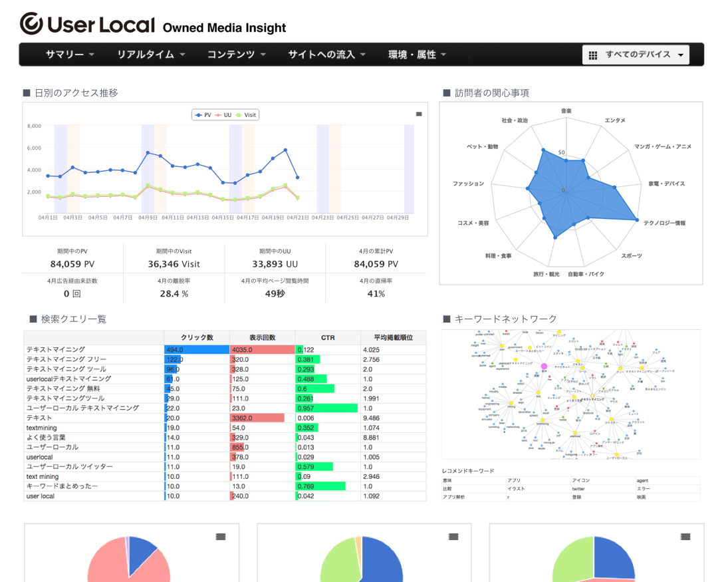Click the 04月09日 x-axis date label
The image size is (728, 582).
pos(148,218)
